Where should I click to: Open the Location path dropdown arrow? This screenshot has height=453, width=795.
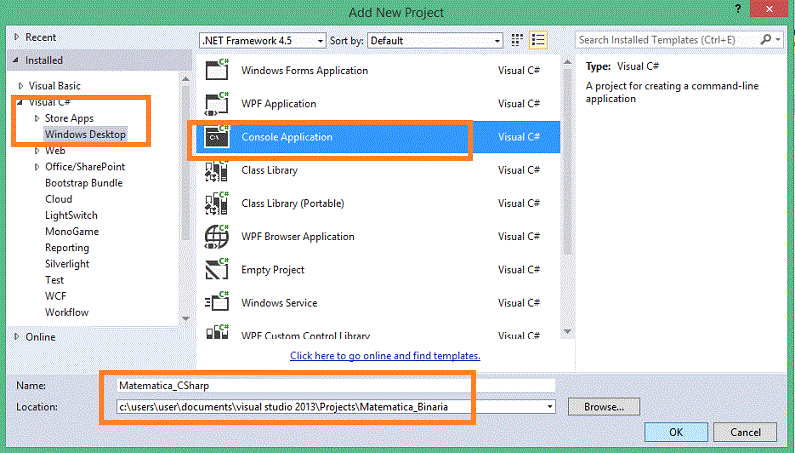point(550,407)
